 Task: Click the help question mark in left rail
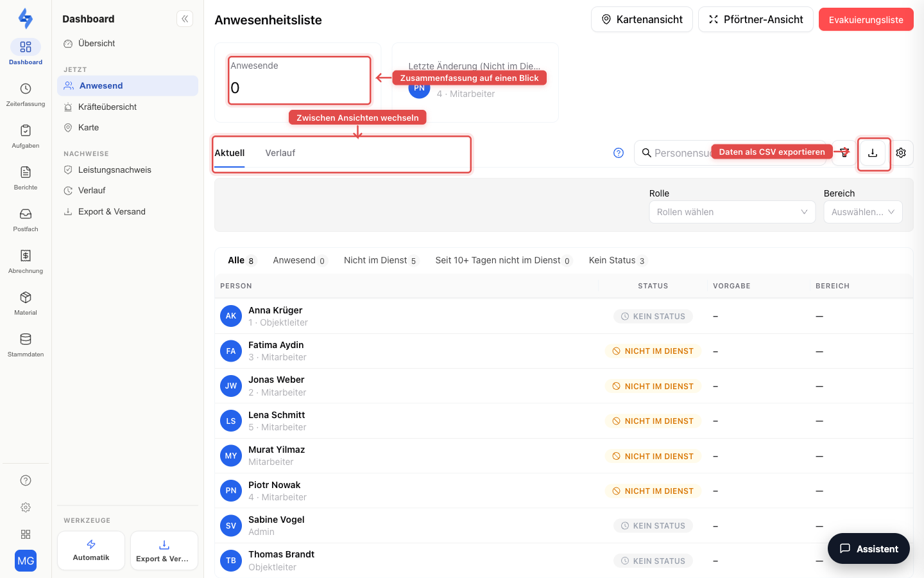tap(26, 480)
